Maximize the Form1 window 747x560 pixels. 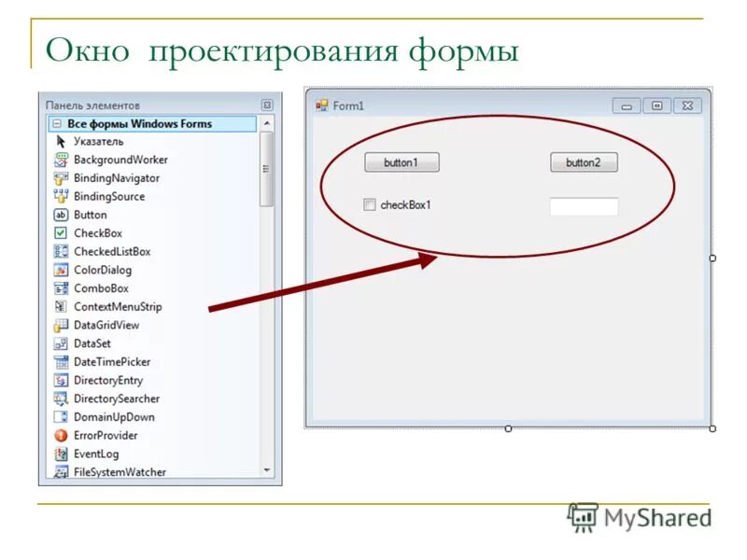point(657,105)
